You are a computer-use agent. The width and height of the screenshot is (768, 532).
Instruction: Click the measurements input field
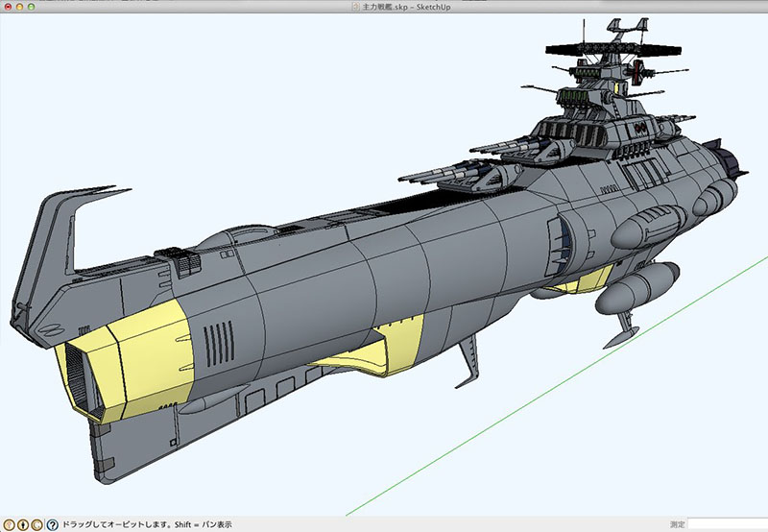click(x=728, y=524)
